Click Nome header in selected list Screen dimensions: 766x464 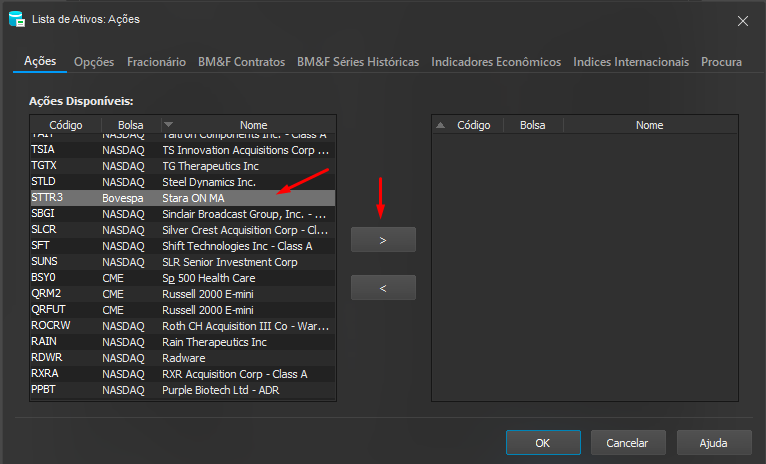(649, 125)
